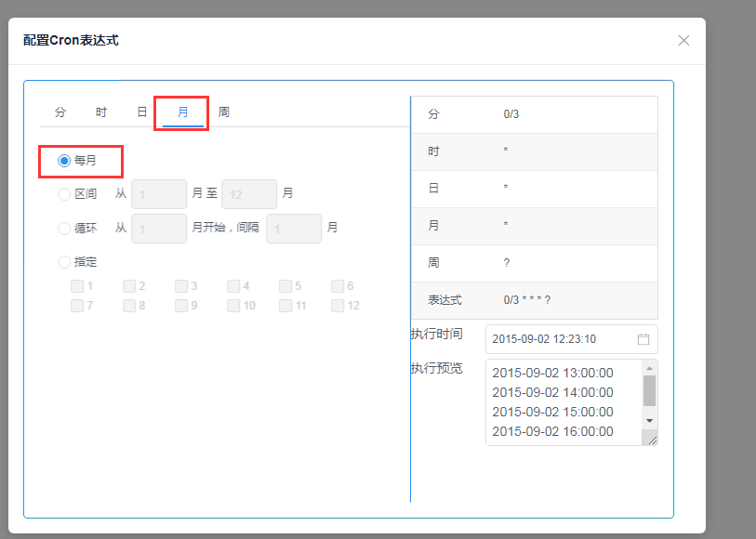Click 2015-09-02 15:00:00 preview line
This screenshot has width=756, height=539.
[x=552, y=412]
